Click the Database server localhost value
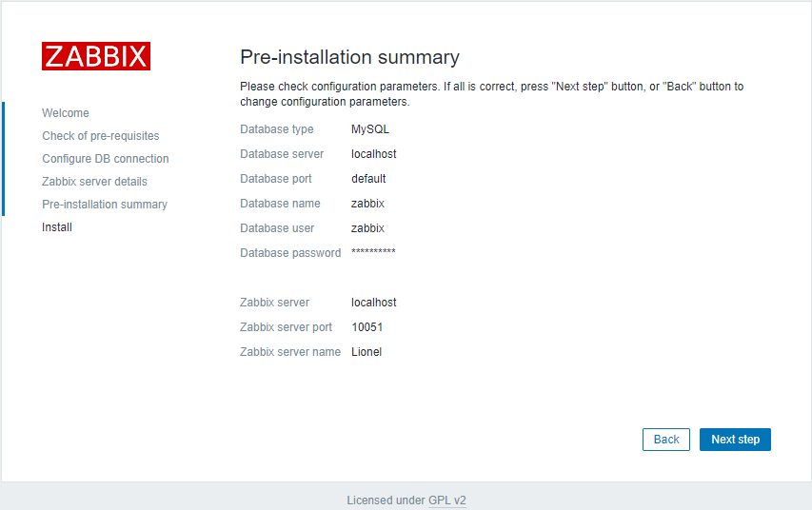Screen dimensions: 812x510 [x=373, y=154]
